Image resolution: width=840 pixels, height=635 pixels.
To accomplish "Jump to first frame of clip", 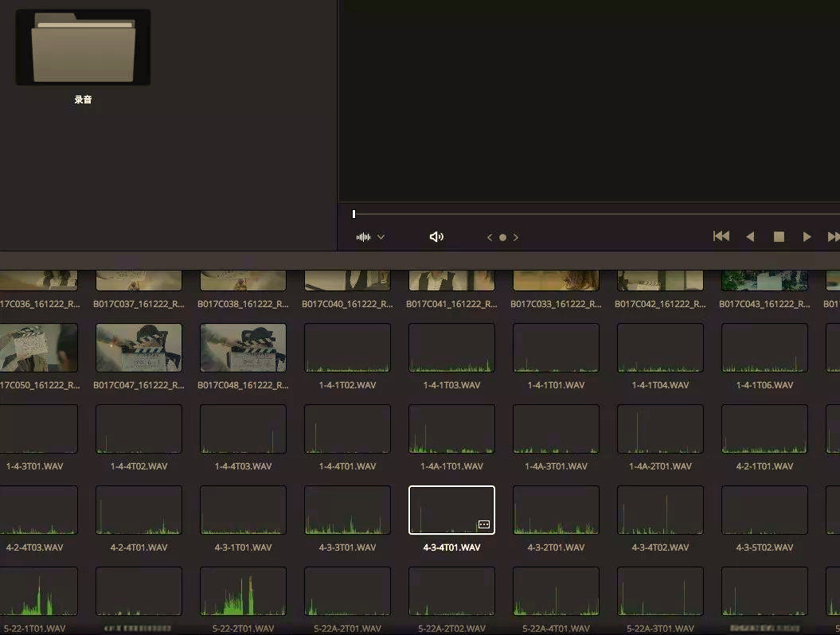I will point(721,236).
